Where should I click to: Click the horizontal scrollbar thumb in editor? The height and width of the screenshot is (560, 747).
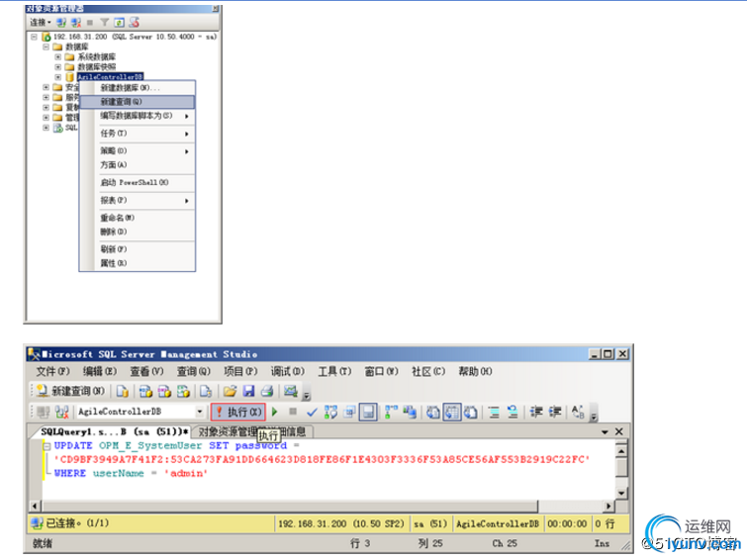290,506
